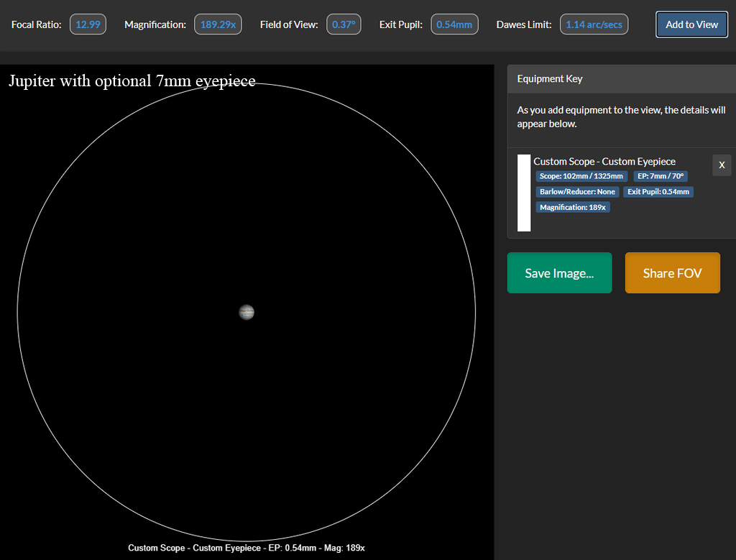Click the Exit Pupil 0.54mm value in top bar
This screenshot has height=560, width=736.
point(454,24)
